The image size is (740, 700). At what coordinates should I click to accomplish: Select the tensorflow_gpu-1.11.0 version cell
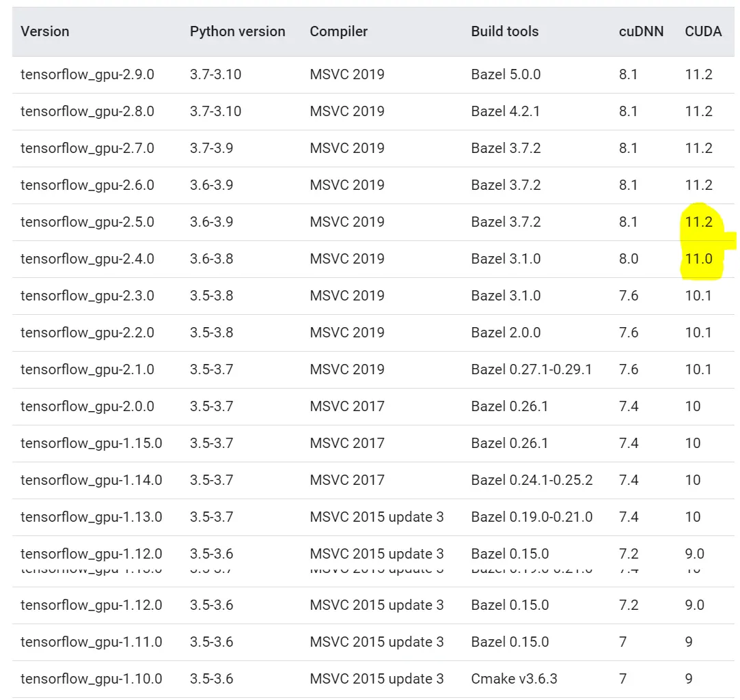[x=91, y=642]
